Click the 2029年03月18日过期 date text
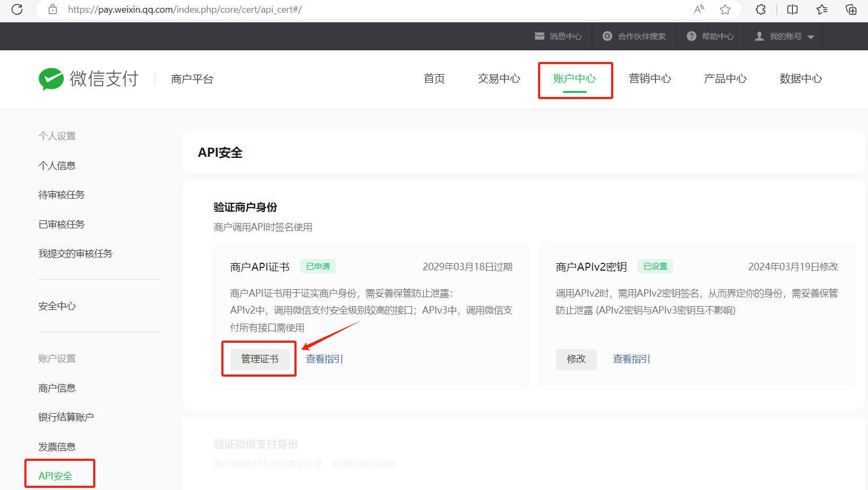The image size is (868, 490). (468, 266)
